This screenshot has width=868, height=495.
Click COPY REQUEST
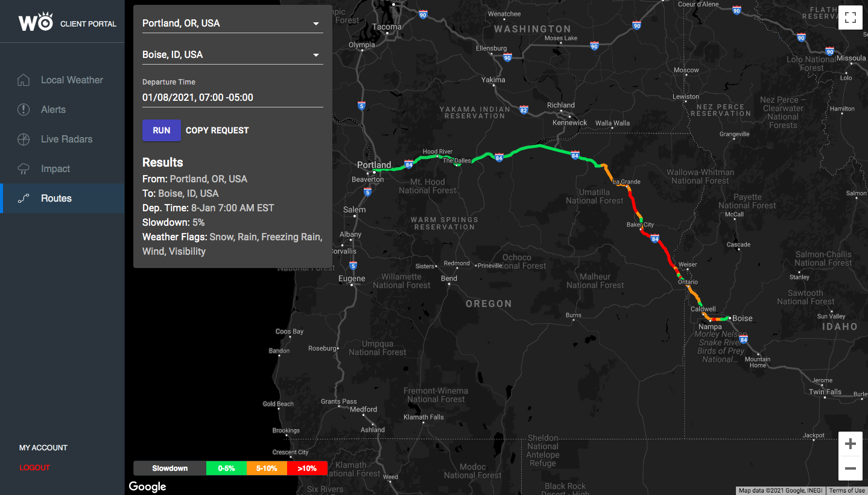[x=217, y=130]
